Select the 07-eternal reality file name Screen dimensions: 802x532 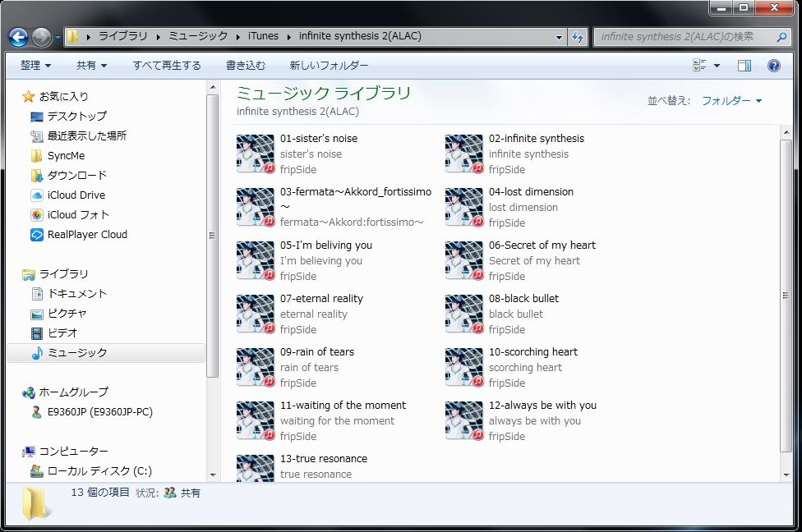pyautogui.click(x=321, y=299)
